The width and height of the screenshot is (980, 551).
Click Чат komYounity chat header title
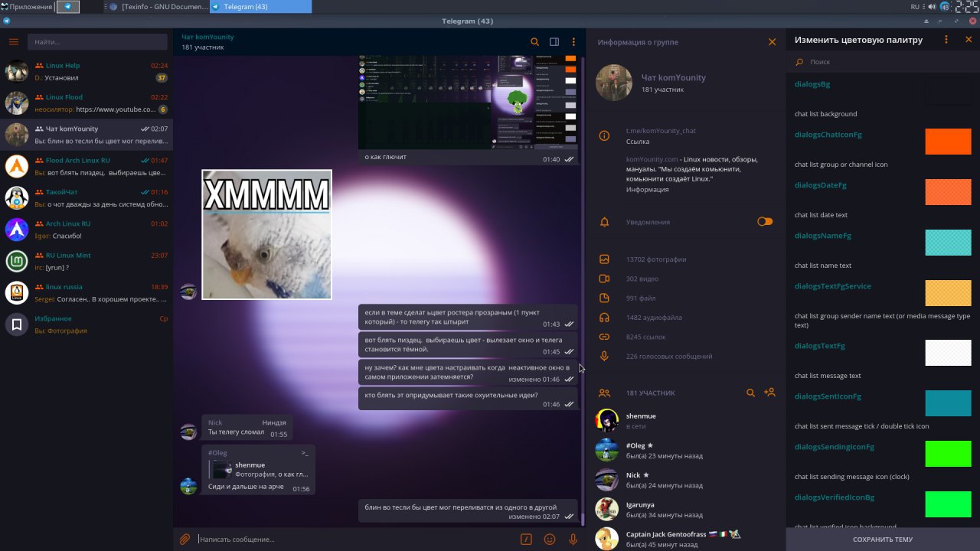(207, 37)
